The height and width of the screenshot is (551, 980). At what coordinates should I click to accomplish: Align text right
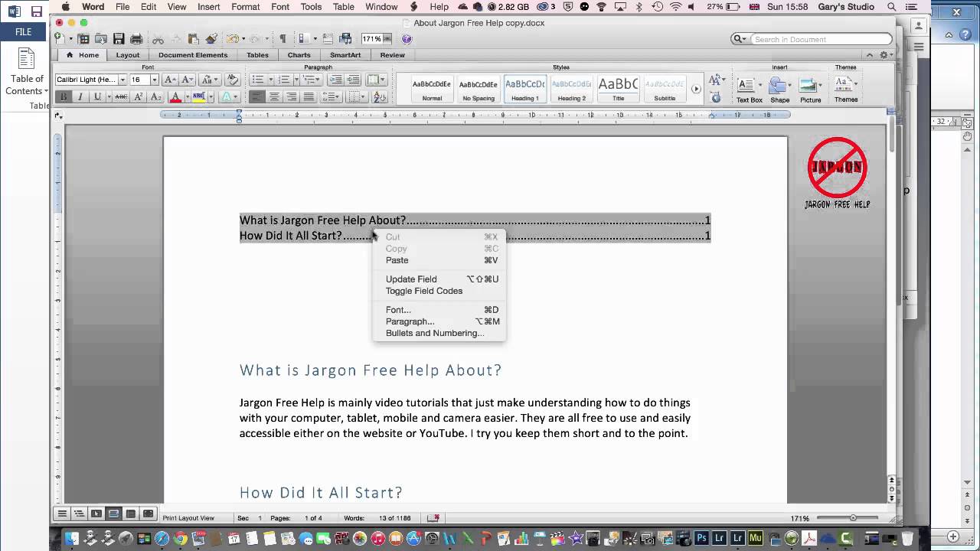coord(291,97)
